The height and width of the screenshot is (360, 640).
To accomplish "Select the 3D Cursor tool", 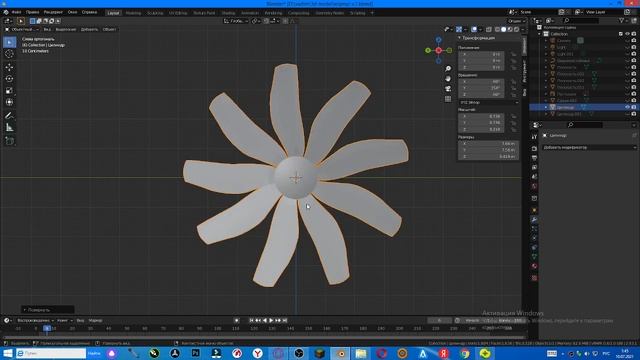I will [x=9, y=54].
